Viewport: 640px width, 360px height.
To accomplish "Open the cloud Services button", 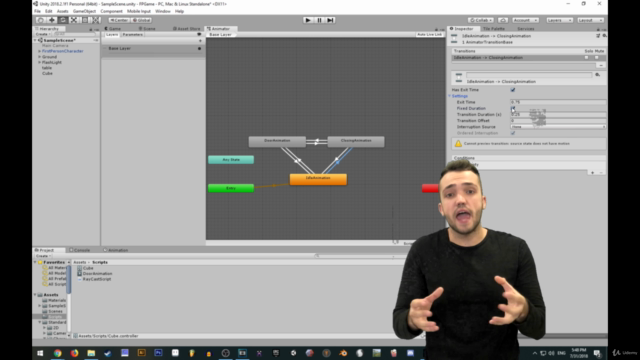I will [x=503, y=20].
